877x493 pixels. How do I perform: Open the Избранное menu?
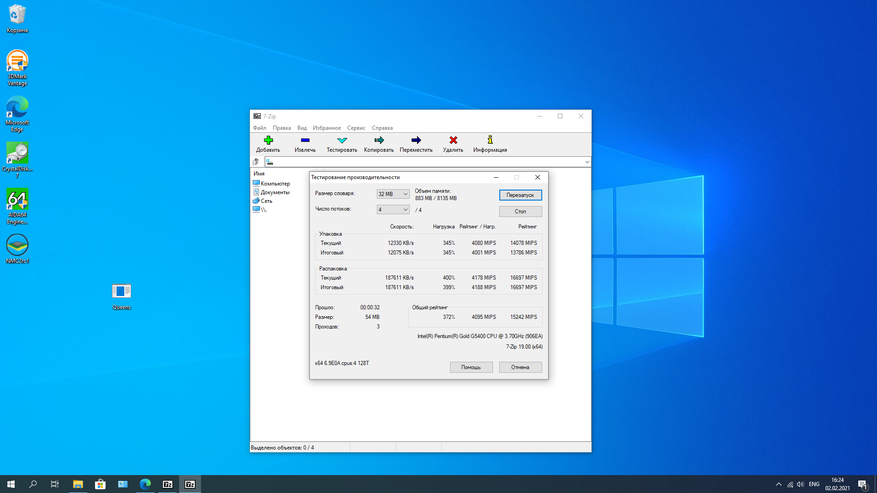click(327, 128)
